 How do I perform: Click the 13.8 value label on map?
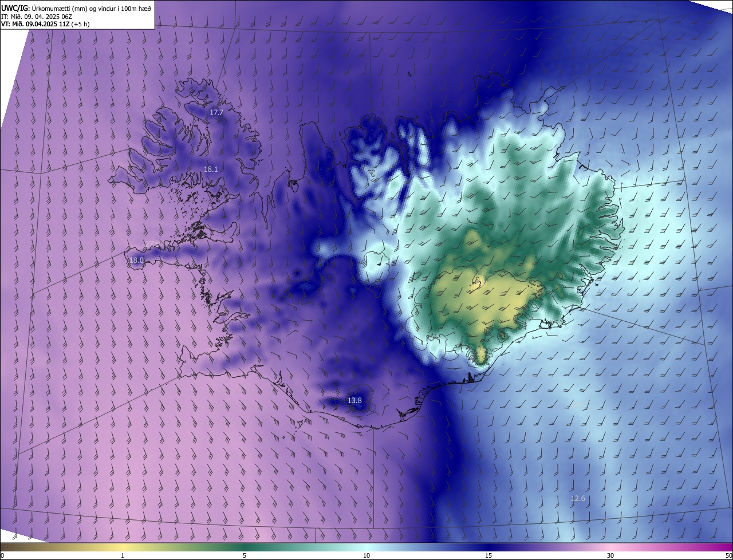tap(354, 400)
